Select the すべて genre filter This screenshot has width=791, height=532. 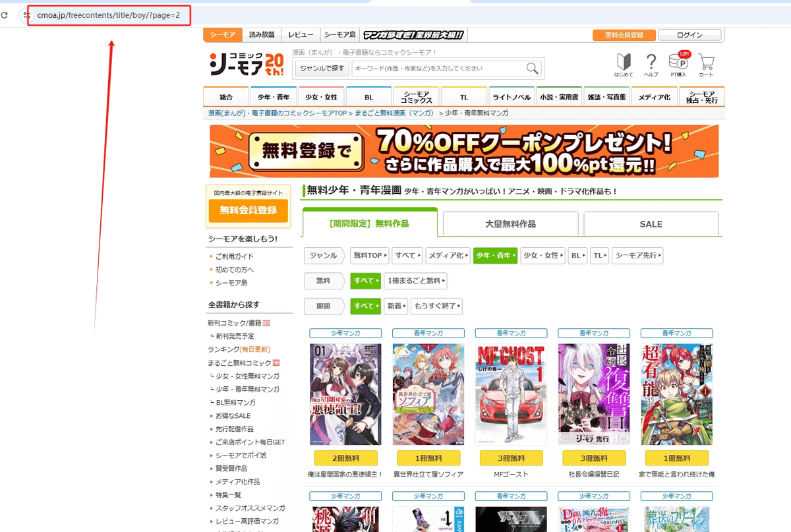point(407,255)
